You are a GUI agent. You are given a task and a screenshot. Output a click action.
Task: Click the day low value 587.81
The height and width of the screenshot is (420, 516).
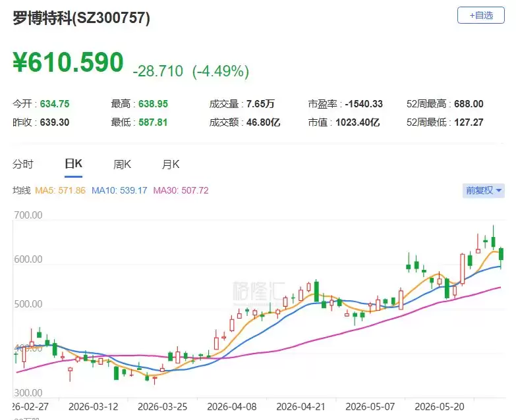153,122
